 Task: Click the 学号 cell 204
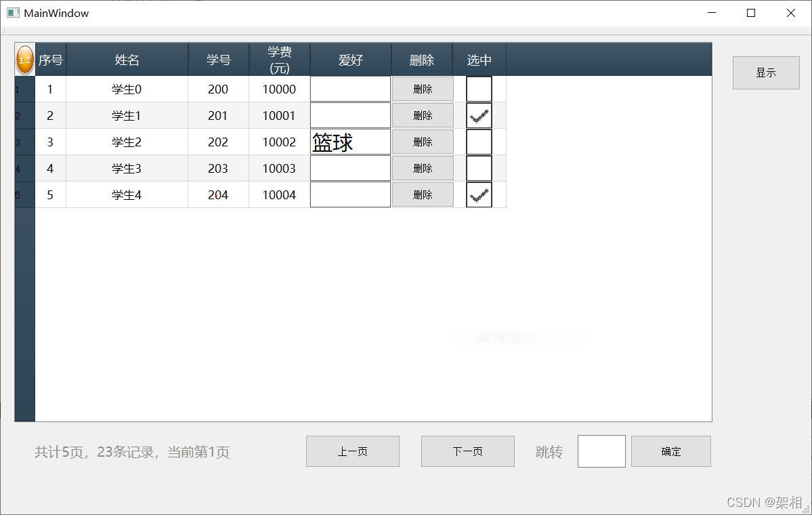[x=219, y=194]
